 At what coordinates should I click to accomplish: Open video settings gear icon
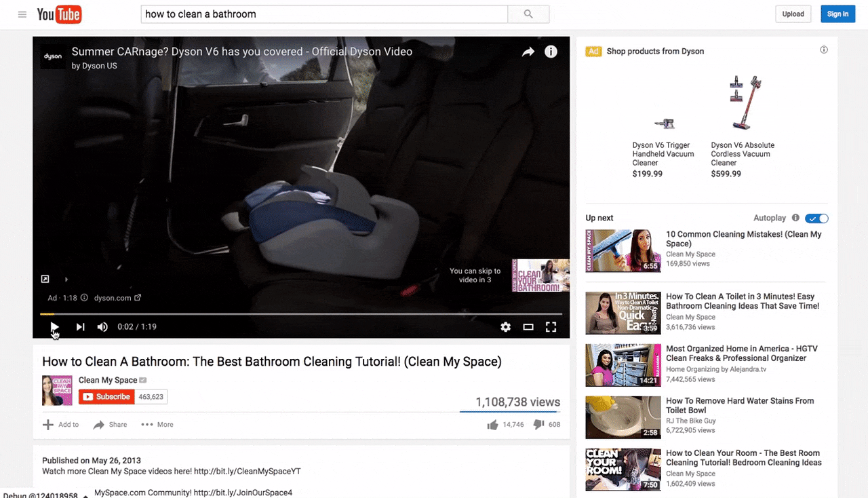(x=505, y=327)
